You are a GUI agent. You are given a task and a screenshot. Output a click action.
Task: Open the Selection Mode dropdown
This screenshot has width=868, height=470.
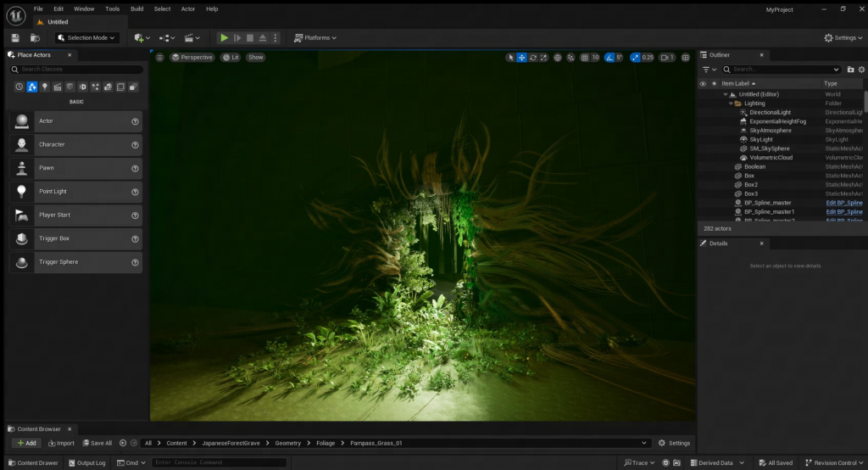tap(86, 38)
